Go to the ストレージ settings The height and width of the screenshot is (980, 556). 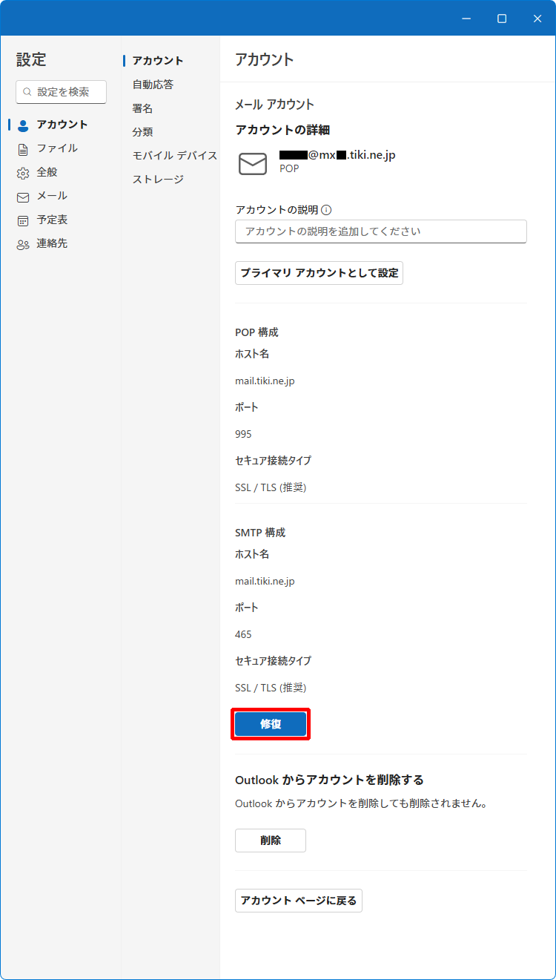158,180
